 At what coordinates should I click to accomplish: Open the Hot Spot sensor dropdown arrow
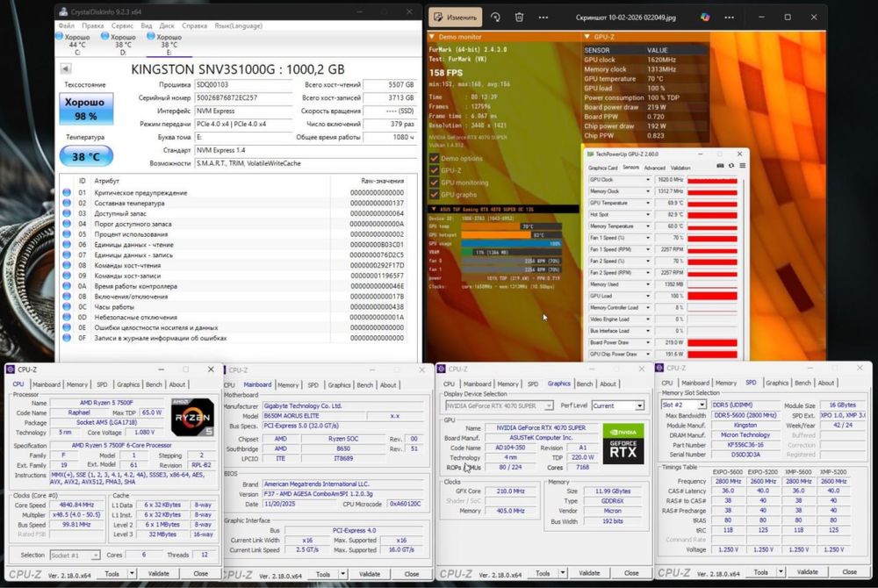648,214
